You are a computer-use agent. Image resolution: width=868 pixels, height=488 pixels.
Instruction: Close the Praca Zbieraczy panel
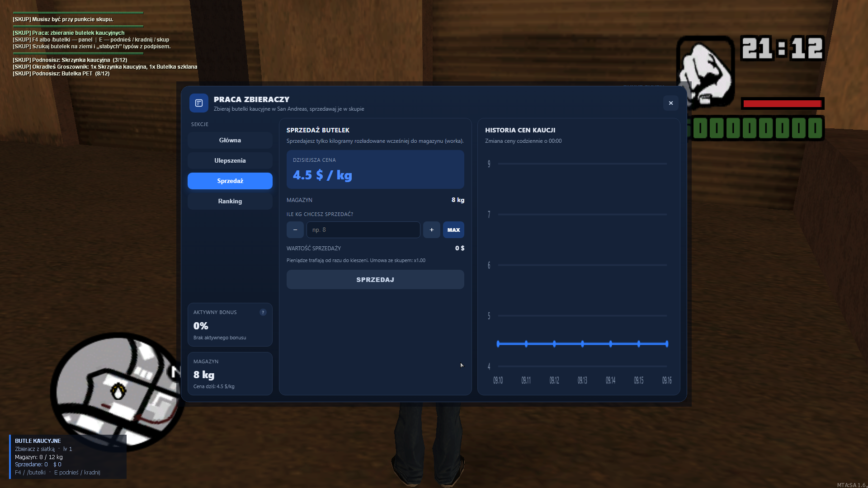click(x=671, y=103)
